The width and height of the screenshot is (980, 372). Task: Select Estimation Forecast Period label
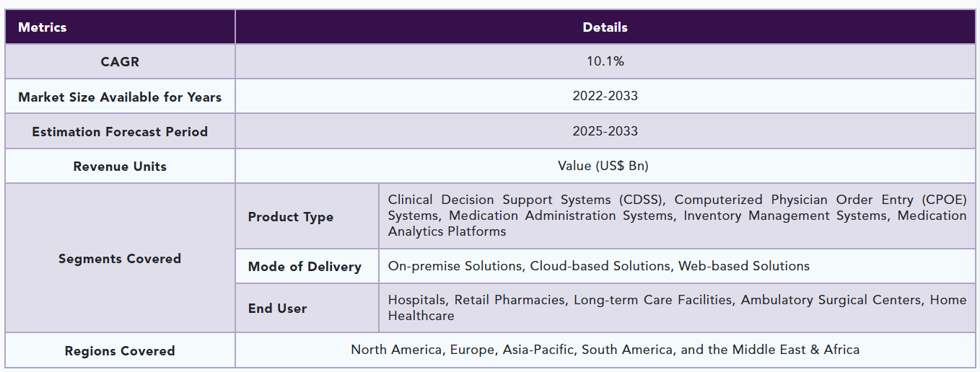click(x=120, y=132)
